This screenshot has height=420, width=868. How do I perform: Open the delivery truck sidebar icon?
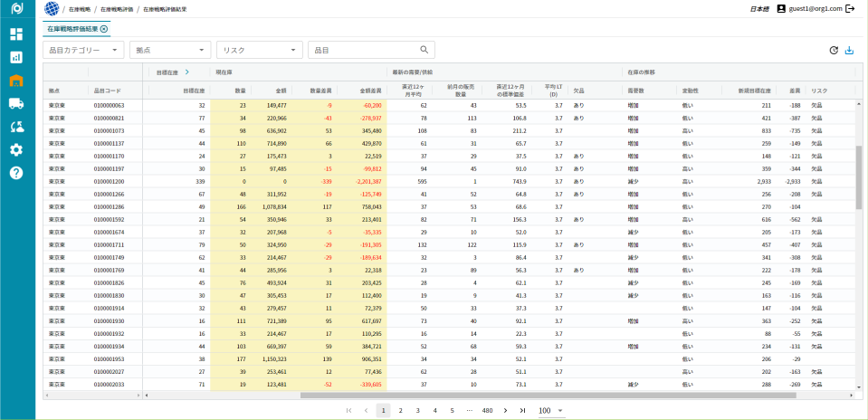[16, 103]
